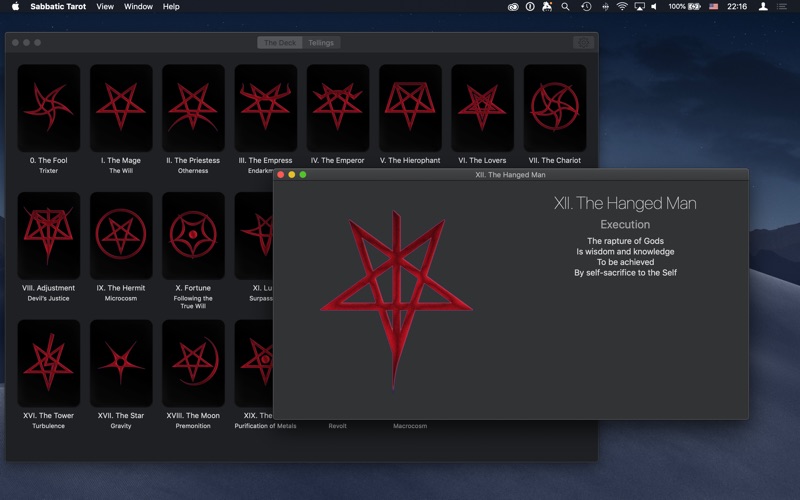Choose the III. The Empress horned pentagram card
This screenshot has height=500, width=800.
coord(266,108)
